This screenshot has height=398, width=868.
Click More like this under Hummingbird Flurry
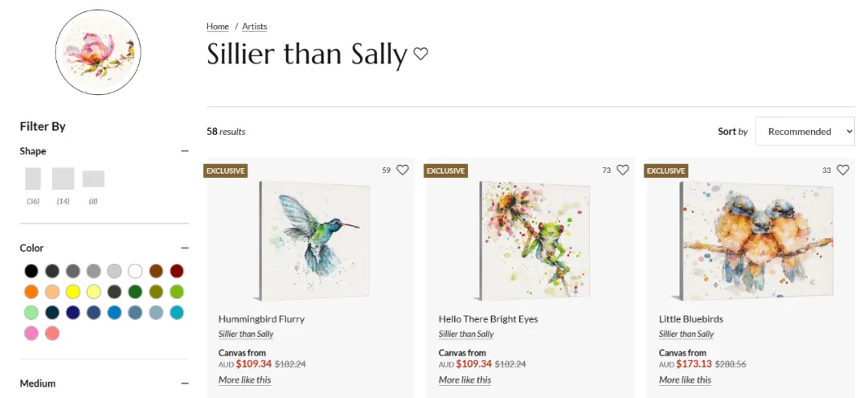244,380
